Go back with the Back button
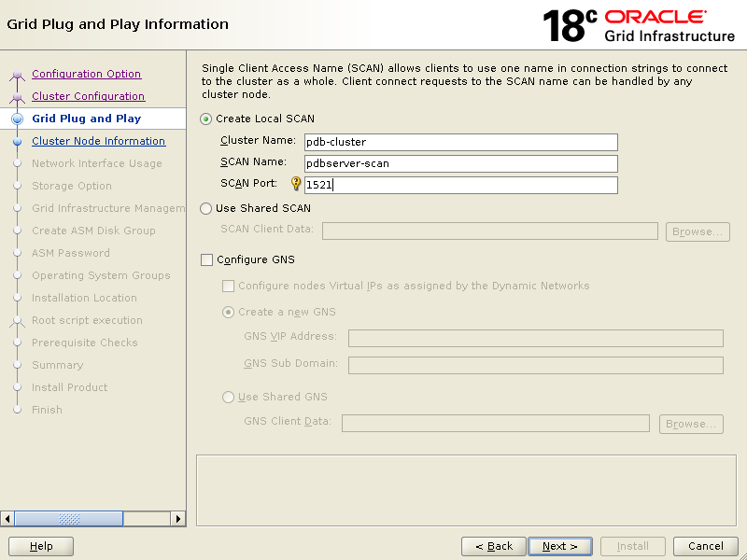This screenshot has width=747, height=560. tap(494, 546)
